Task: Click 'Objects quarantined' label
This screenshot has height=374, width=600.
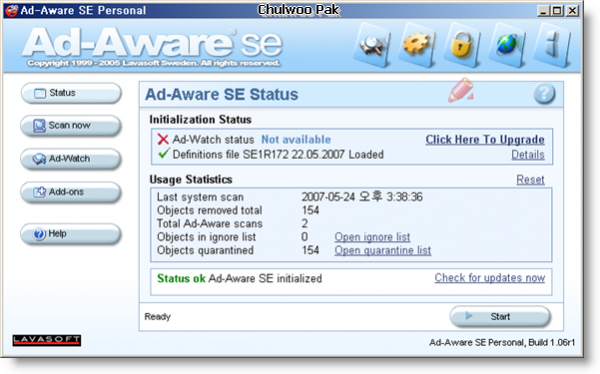Action: [x=205, y=250]
